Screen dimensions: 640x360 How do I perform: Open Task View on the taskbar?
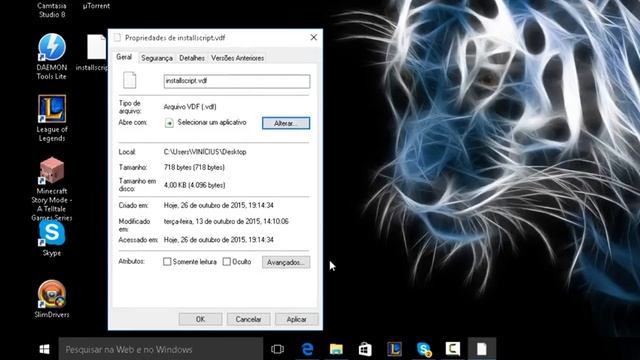(x=277, y=349)
